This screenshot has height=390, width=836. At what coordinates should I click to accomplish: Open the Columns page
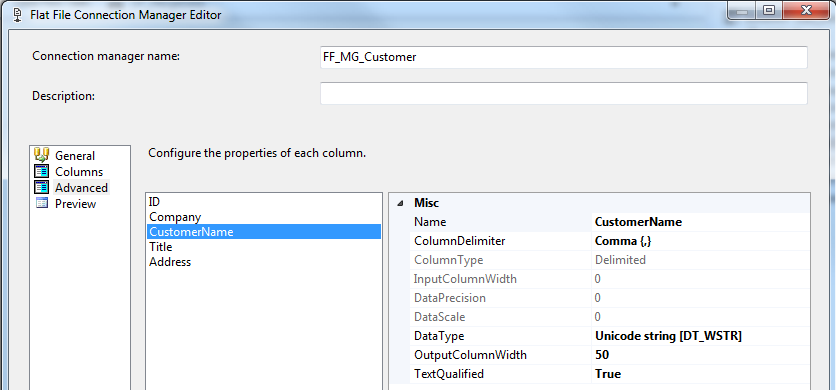click(x=79, y=172)
